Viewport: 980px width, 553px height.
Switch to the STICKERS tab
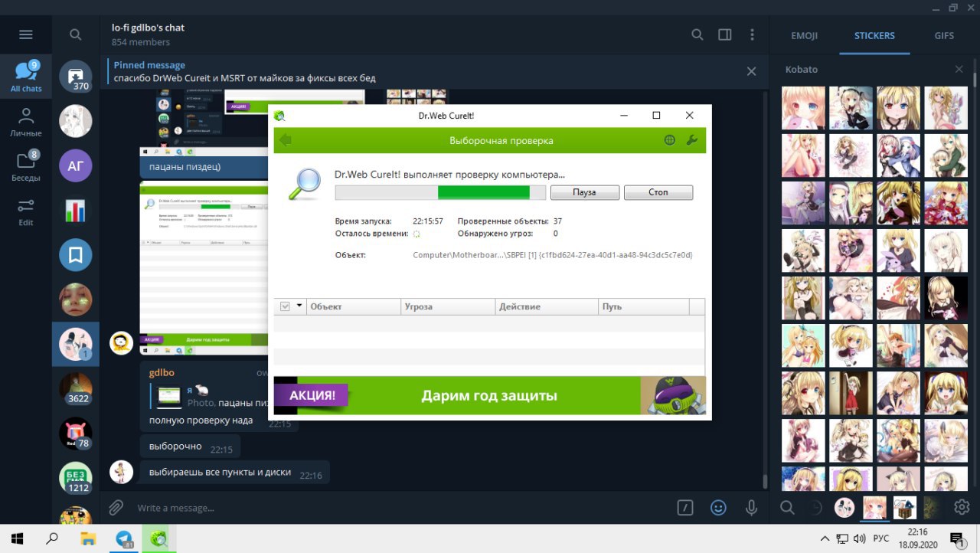(x=874, y=36)
